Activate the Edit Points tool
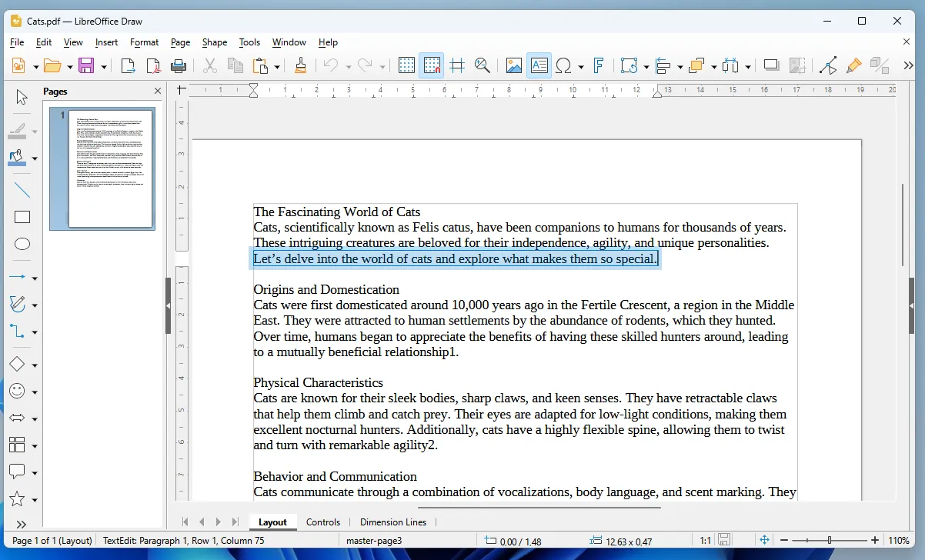This screenshot has width=925, height=560. [x=827, y=65]
